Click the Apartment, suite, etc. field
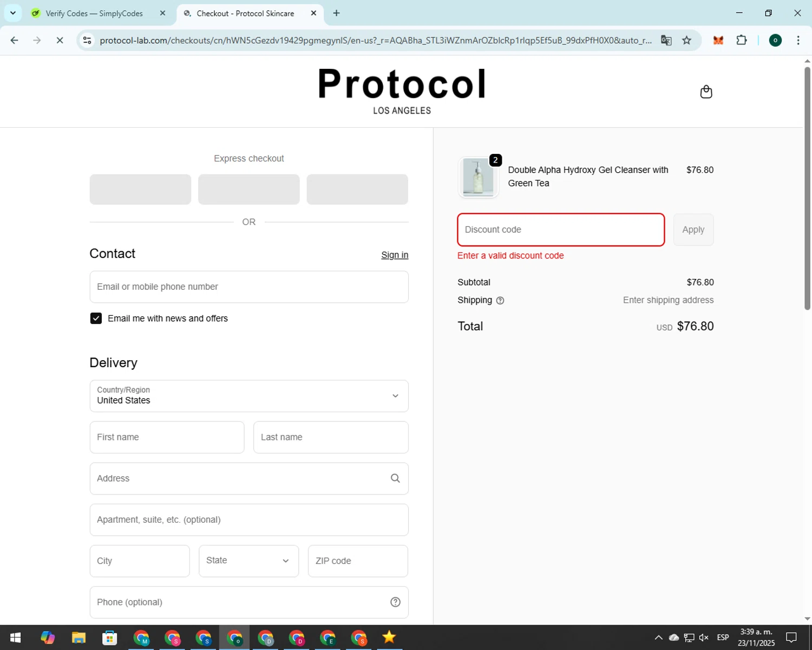This screenshot has width=812, height=650. click(x=249, y=519)
